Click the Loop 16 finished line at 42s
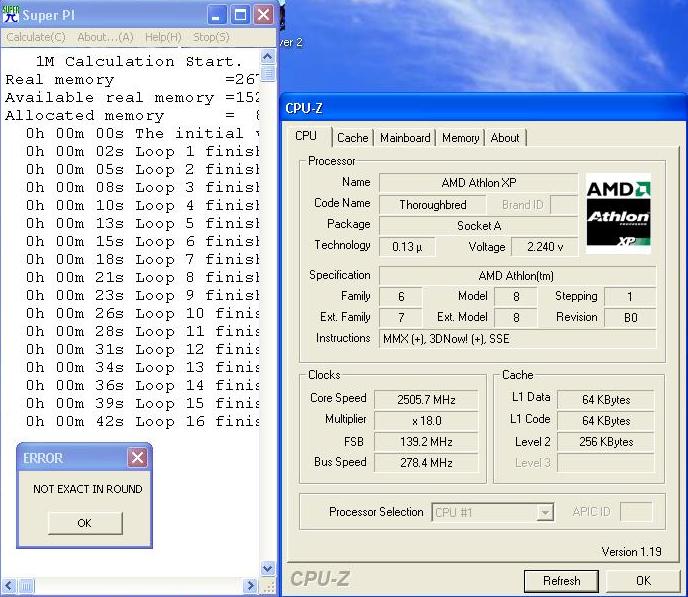The width and height of the screenshot is (688, 597). coord(142,422)
